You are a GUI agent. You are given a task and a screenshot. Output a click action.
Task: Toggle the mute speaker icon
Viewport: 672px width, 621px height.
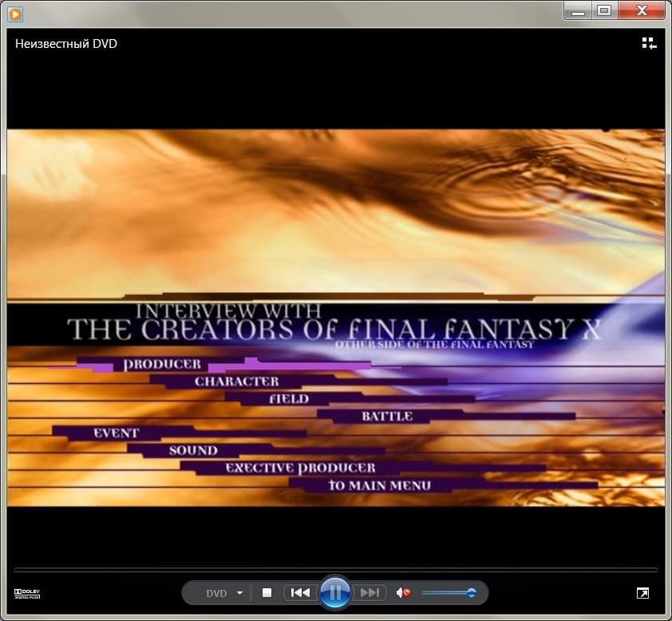[403, 593]
